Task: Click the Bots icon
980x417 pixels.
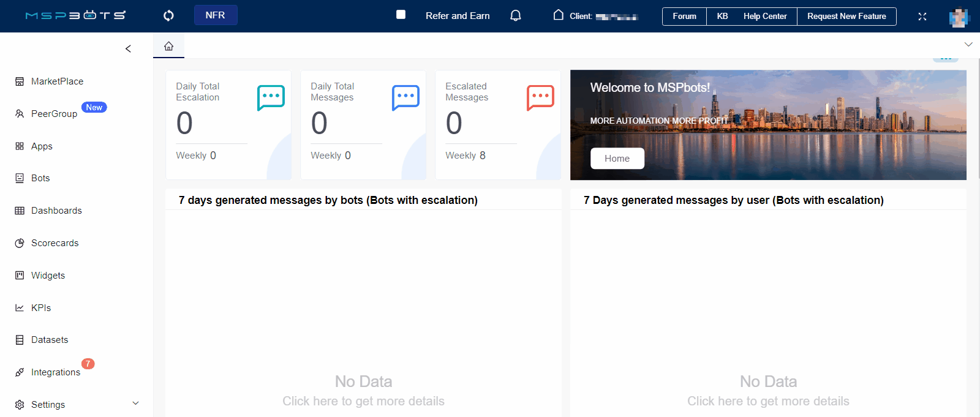Action: pyautogui.click(x=20, y=178)
